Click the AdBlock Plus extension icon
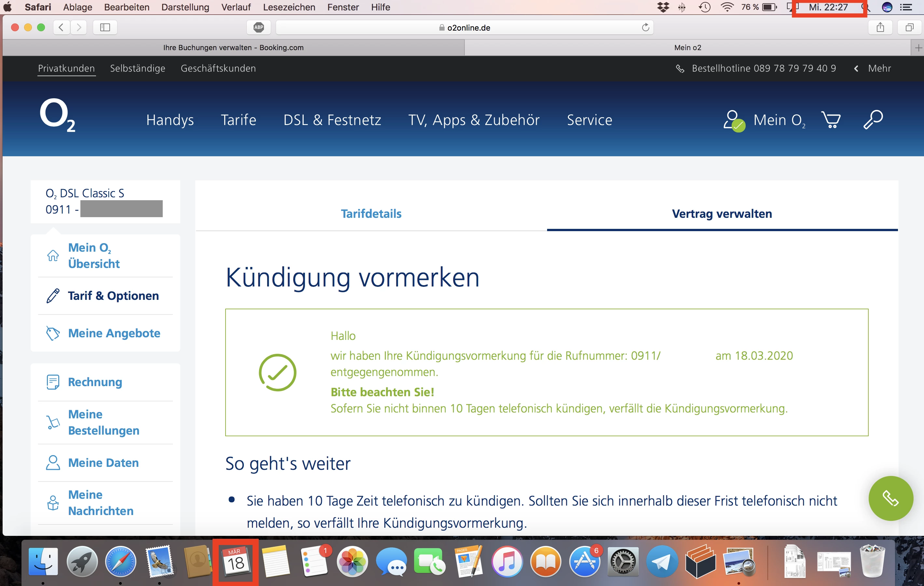 pos(259,28)
